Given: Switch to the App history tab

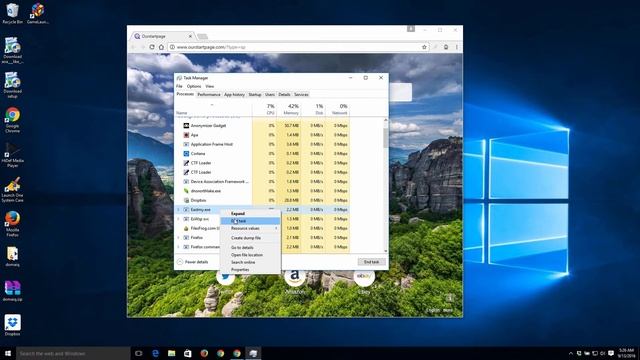Looking at the screenshot, I should pyautogui.click(x=234, y=94).
